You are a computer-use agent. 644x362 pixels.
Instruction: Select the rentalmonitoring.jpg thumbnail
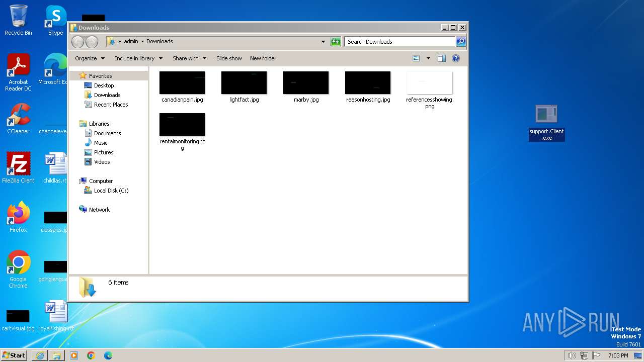[182, 125]
